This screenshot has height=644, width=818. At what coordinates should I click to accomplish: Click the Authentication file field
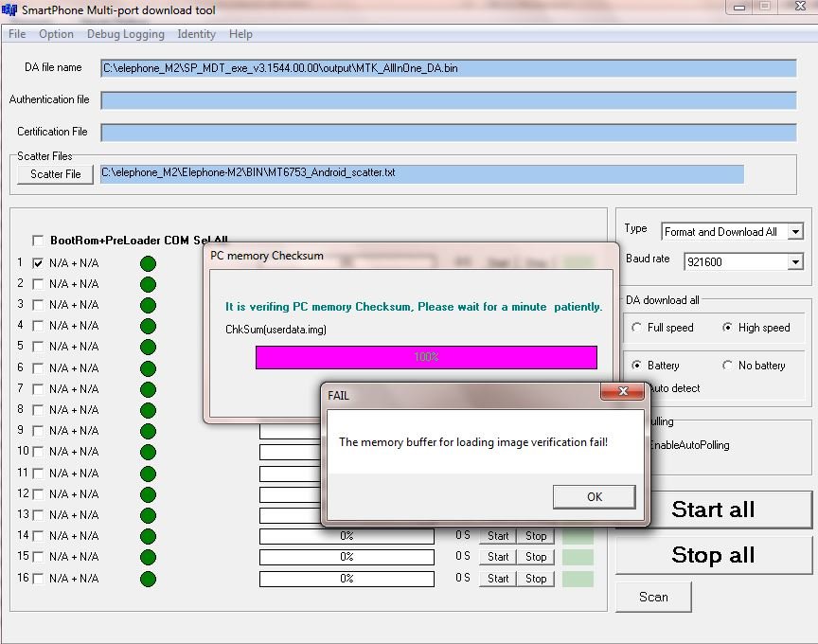(x=449, y=100)
